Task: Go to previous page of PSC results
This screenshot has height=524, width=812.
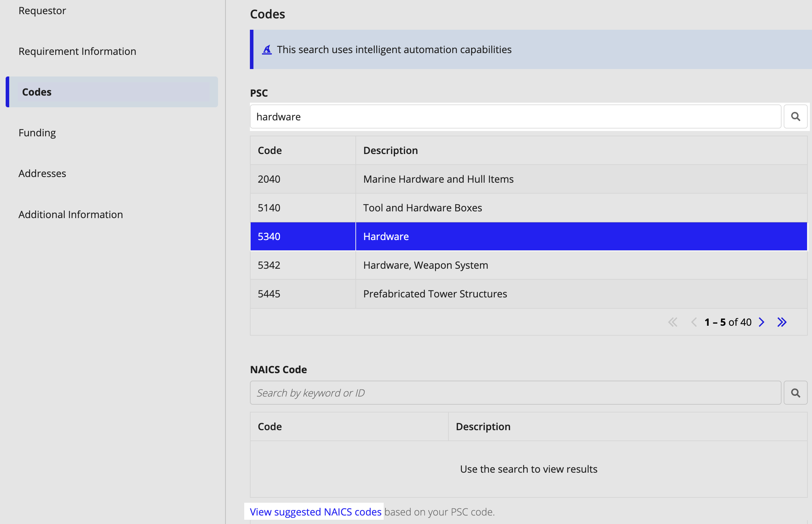Action: point(694,322)
